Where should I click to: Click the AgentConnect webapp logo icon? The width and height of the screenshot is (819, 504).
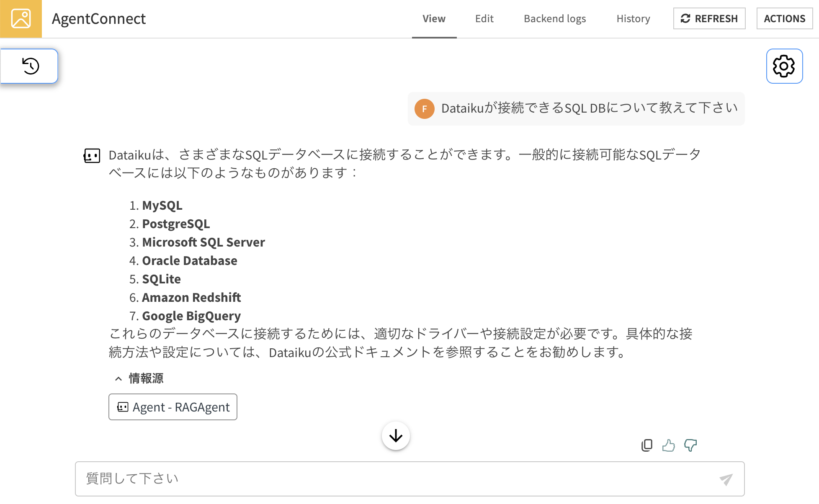pos(21,19)
